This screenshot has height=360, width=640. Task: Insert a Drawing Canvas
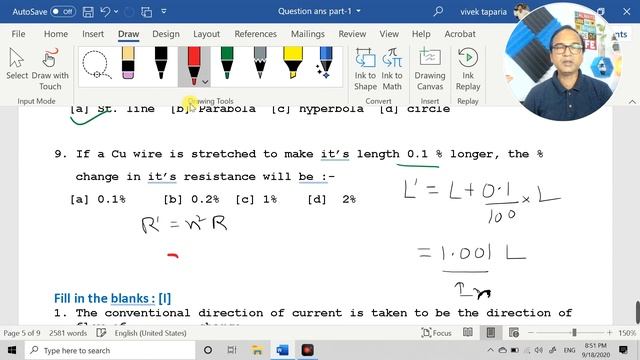click(430, 69)
